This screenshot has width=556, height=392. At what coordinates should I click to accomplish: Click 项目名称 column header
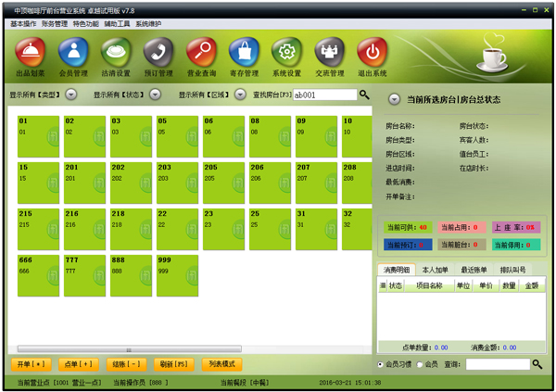click(429, 285)
